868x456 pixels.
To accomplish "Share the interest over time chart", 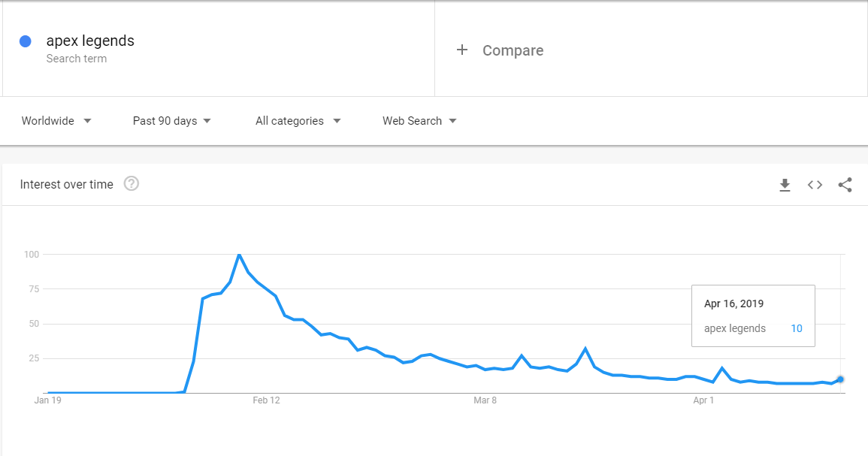I will coord(845,185).
